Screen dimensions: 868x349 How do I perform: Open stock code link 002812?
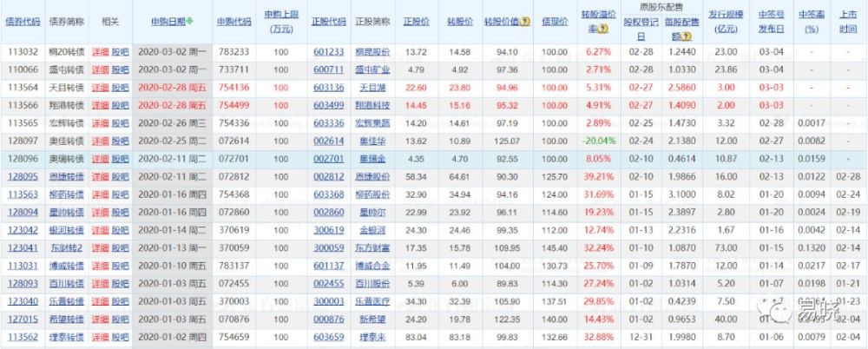pos(329,177)
